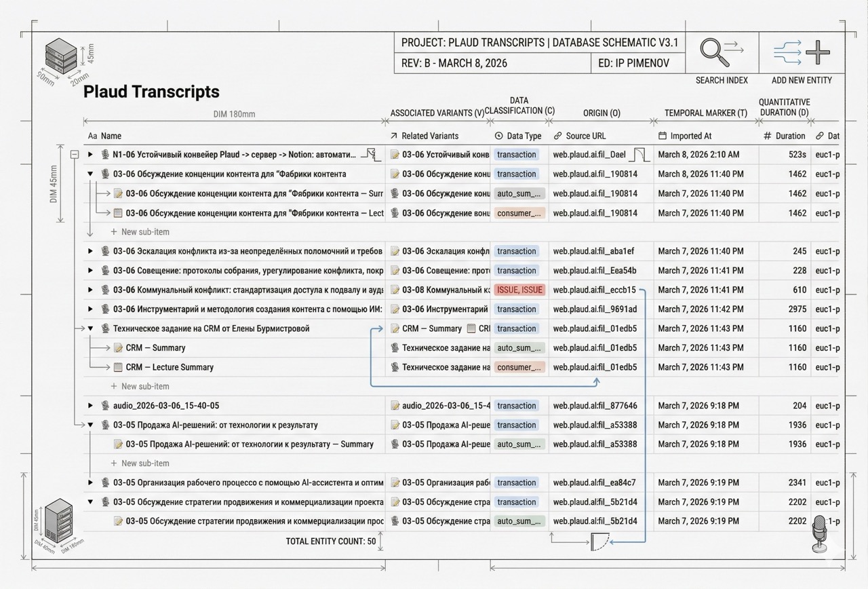The height and width of the screenshot is (589, 868).
Task: Click New sub-item under CRM — Lecture Summary
Action: pyautogui.click(x=144, y=387)
